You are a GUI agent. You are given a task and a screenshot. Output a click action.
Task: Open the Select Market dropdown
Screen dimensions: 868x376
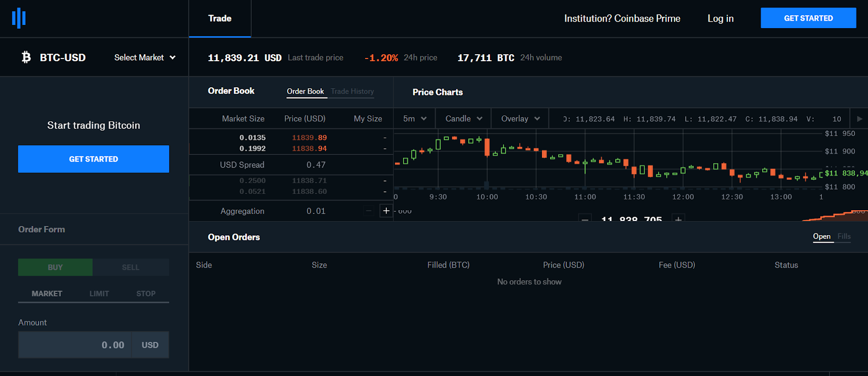point(145,57)
